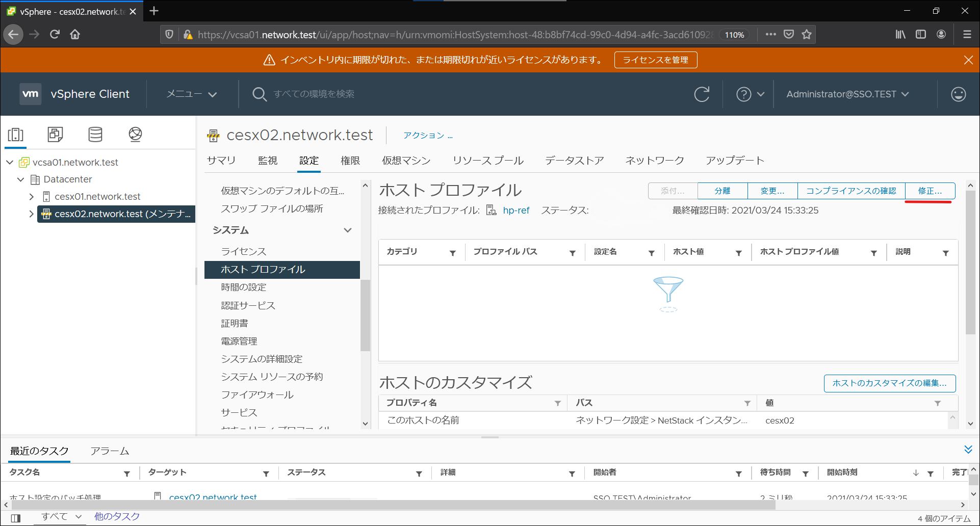Screen dimensions: 980x526
Task: Filter the 説明 column
Action: point(945,253)
